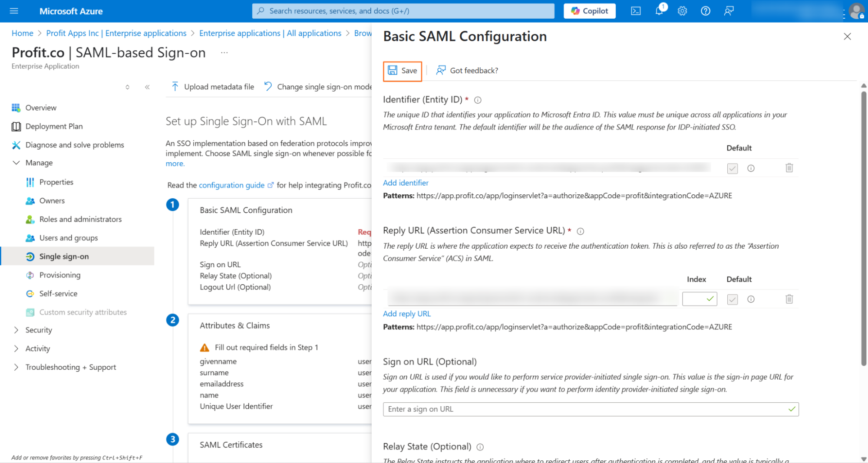
Task: Save the Basic SAML Configuration
Action: click(x=403, y=71)
